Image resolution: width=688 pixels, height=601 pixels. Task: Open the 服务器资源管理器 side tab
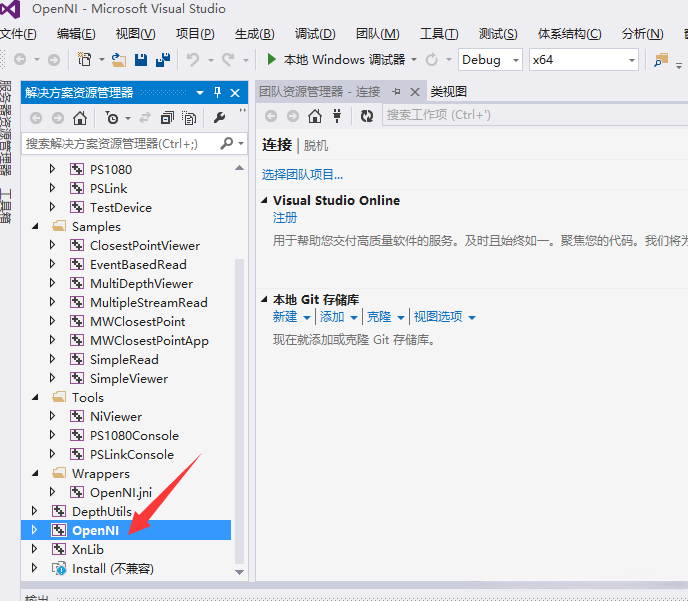point(5,128)
